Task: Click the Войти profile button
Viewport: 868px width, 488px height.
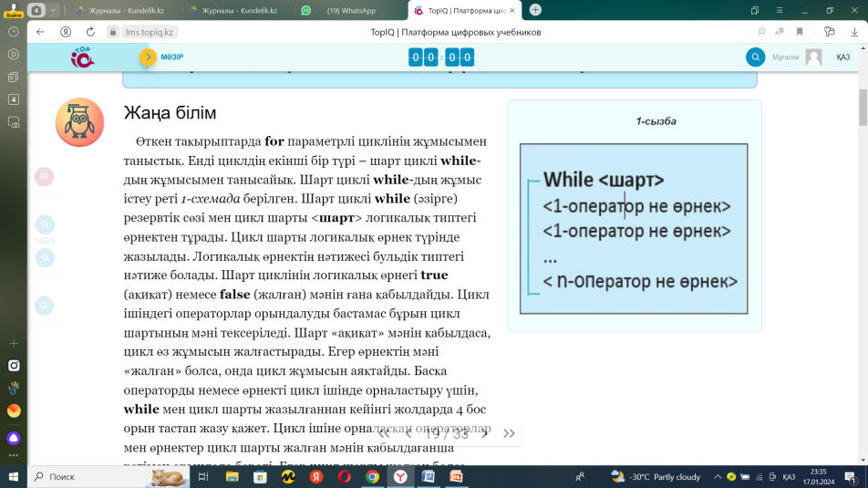Action: tap(14, 10)
